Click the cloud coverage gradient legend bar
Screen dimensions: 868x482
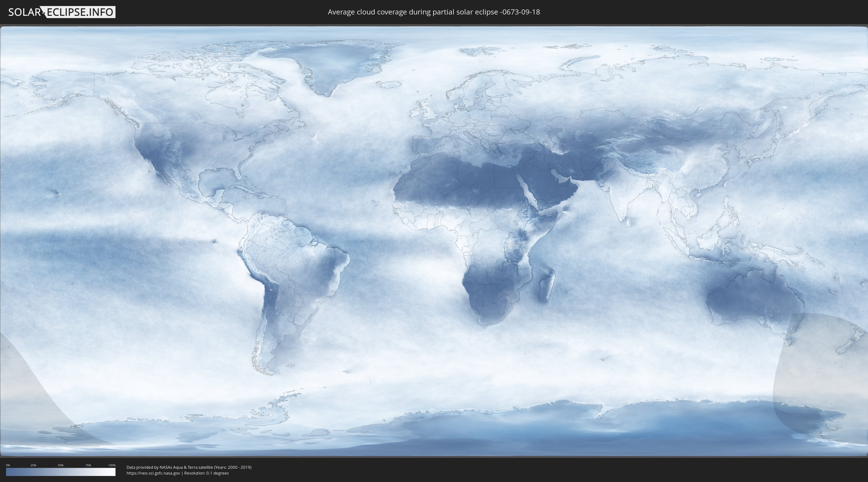[61, 472]
